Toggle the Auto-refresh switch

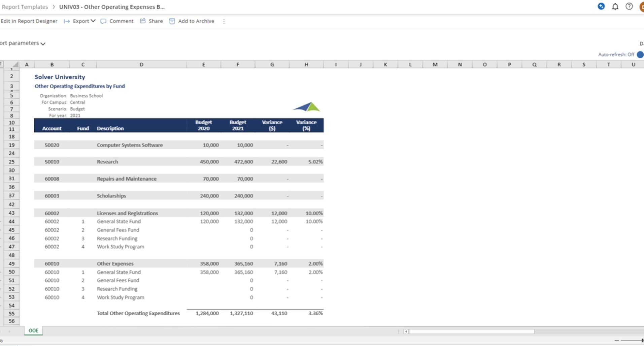(x=640, y=55)
